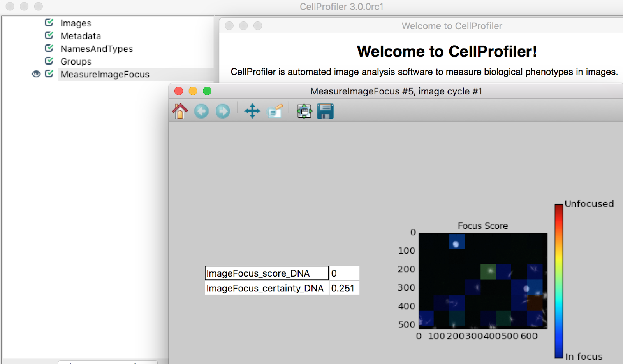623x364 pixels.
Task: Click the "MeasureImageFocus #5, image cycle #1" title bar
Action: (396, 91)
